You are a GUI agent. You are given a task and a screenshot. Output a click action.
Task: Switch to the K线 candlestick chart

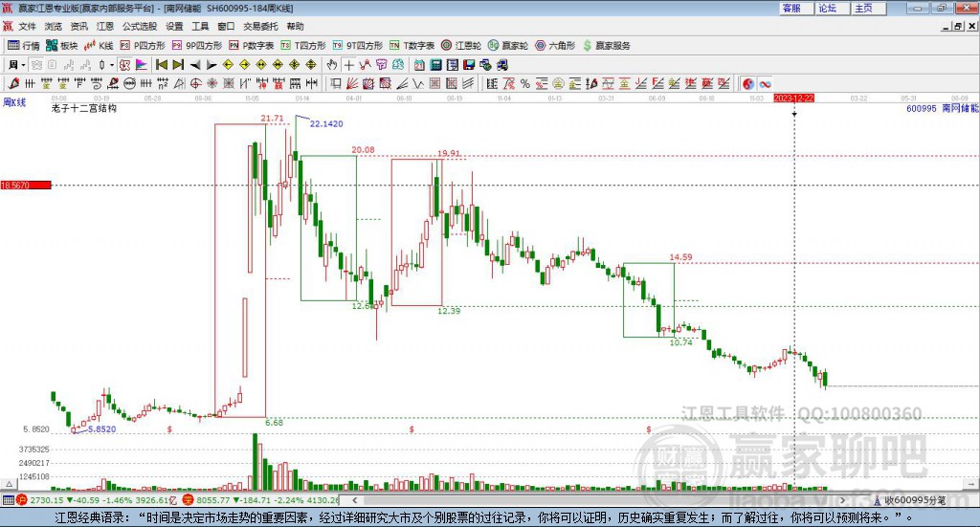point(99,46)
